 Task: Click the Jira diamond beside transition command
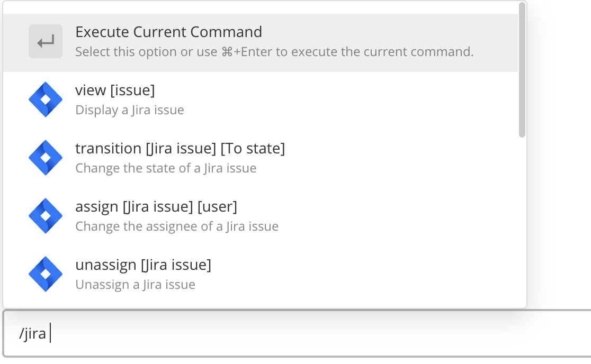[46, 157]
